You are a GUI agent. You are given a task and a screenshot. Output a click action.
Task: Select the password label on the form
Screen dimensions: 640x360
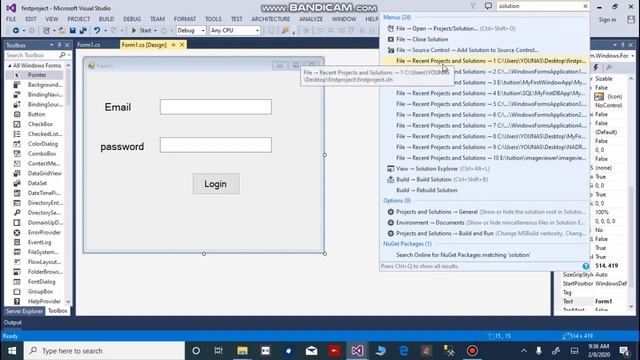click(x=122, y=147)
